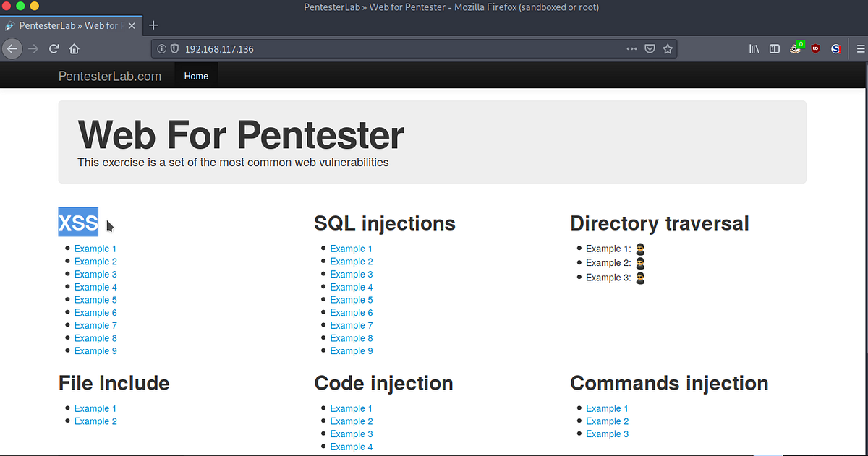
Task: Open the uBlock Origin shield icon
Action: 815,48
